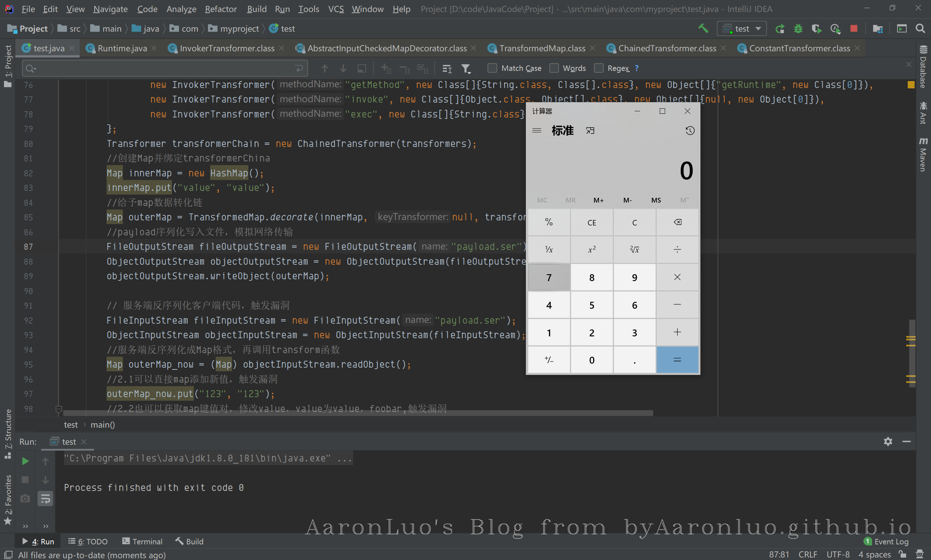Click the Run with Coverage icon
The width and height of the screenshot is (931, 560).
tap(816, 29)
